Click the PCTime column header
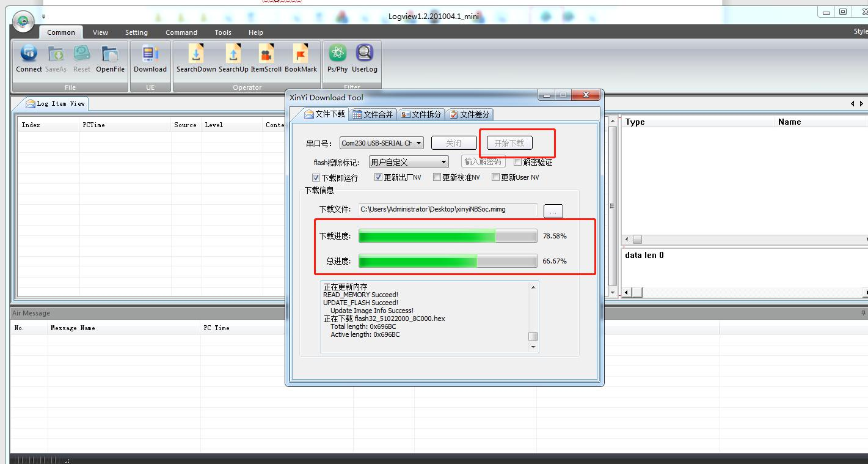The width and height of the screenshot is (868, 464). [x=125, y=125]
